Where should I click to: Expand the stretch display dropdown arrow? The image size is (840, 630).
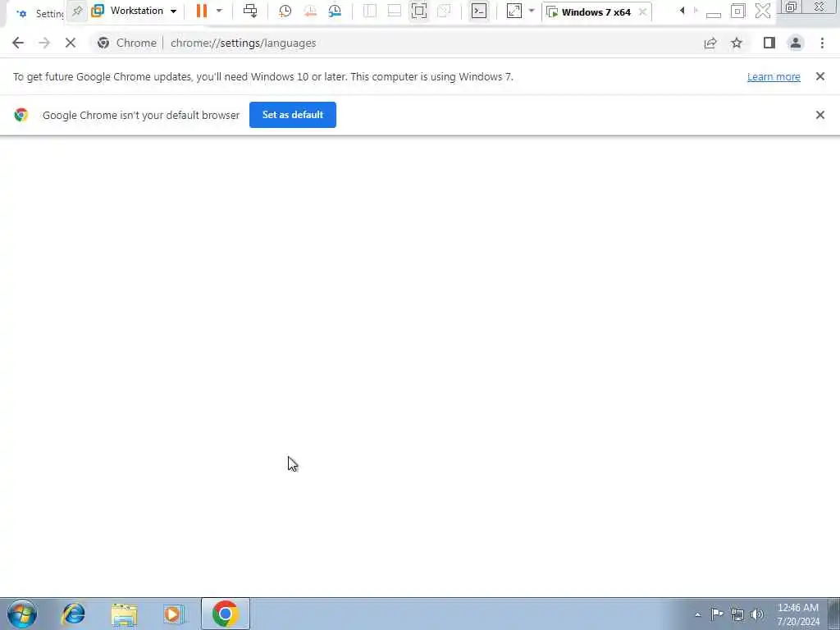532,11
